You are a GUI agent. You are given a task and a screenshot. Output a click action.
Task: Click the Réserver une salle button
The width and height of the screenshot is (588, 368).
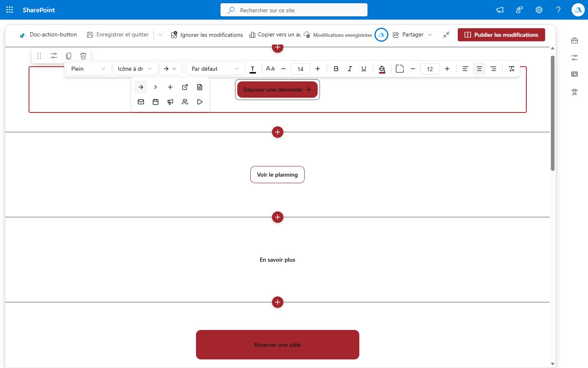click(x=278, y=345)
